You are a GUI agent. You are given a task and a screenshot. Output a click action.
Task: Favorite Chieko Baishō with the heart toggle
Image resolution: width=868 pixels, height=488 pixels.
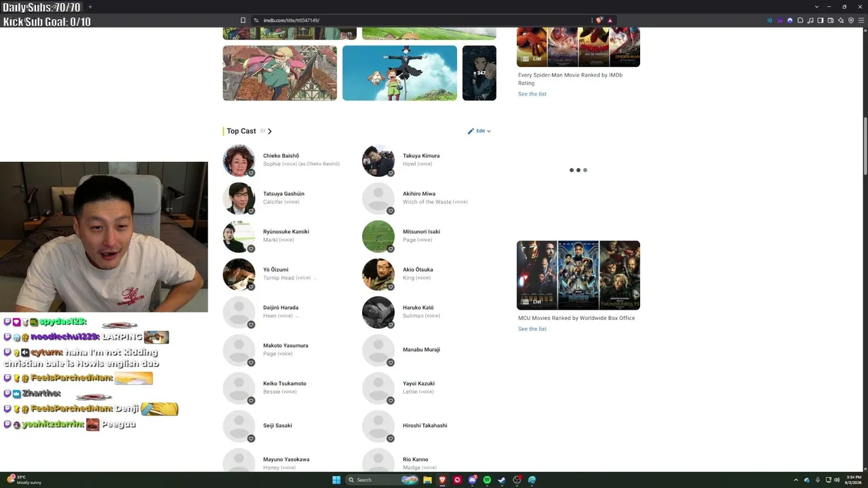pyautogui.click(x=251, y=173)
